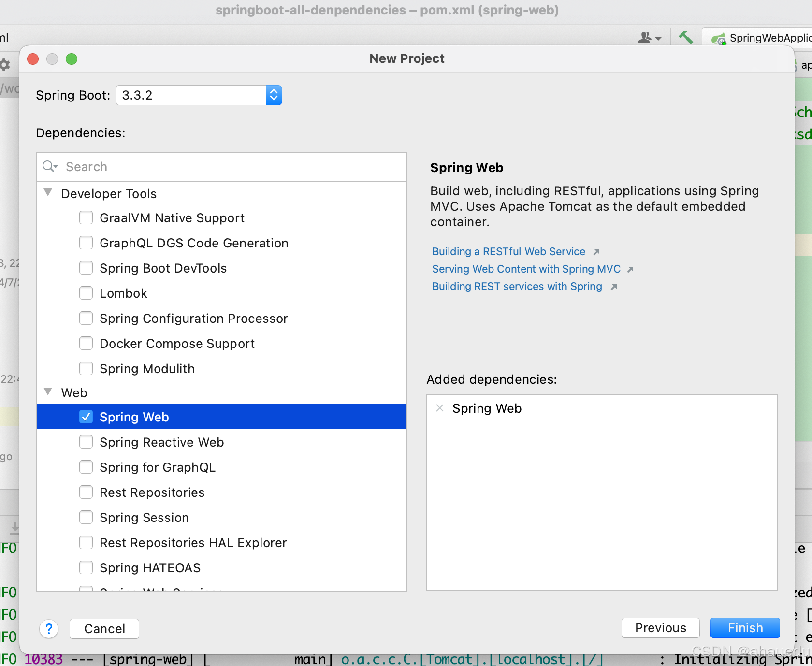The image size is (812, 666).
Task: Open arrow icon beside Building REST services link
Action: [x=614, y=287]
